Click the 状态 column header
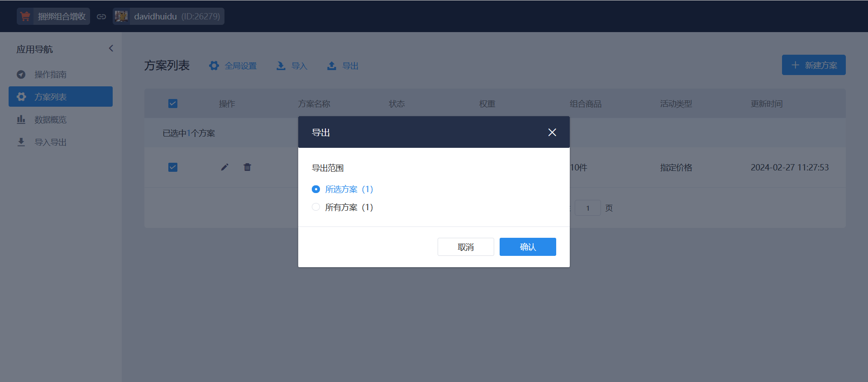This screenshot has height=382, width=868. [x=397, y=104]
